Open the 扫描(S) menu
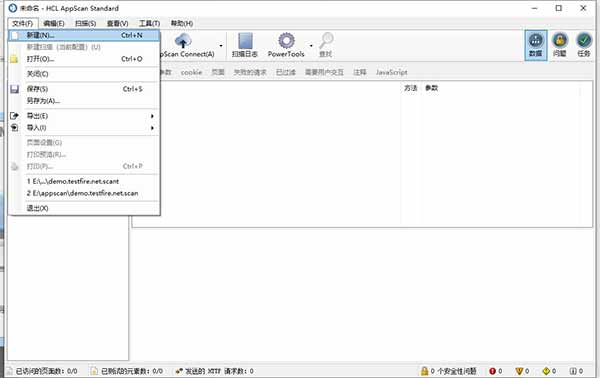Image resolution: width=600 pixels, height=378 pixels. 85,23
